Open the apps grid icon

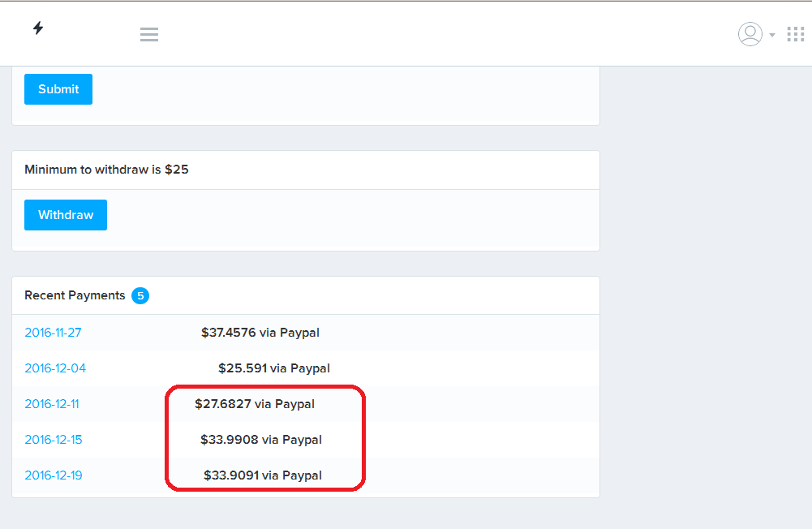point(796,34)
